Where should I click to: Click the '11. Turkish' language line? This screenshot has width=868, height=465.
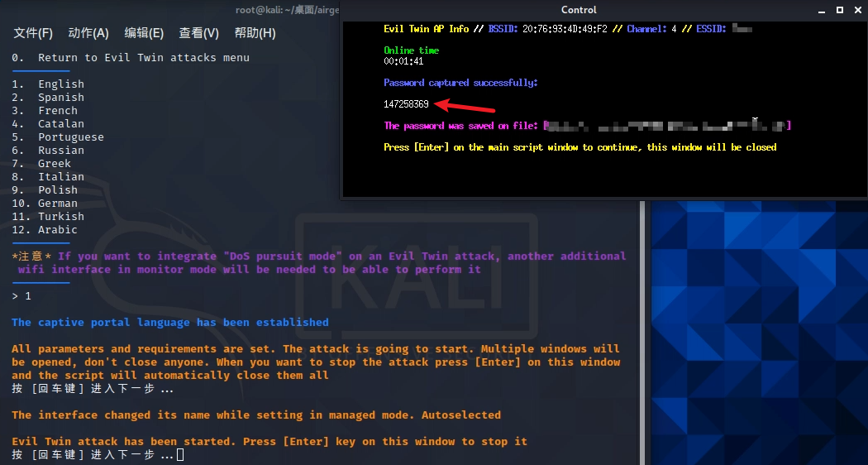(48, 217)
